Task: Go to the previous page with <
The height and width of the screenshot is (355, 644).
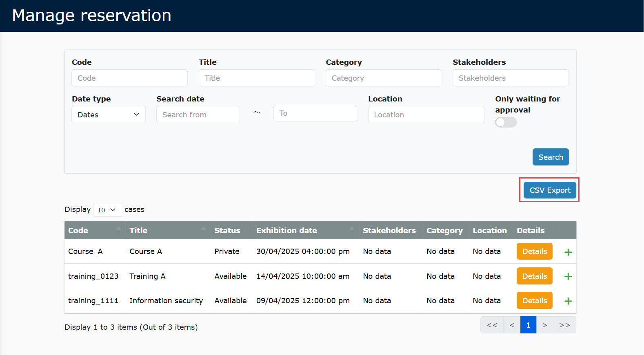Action: [x=512, y=325]
